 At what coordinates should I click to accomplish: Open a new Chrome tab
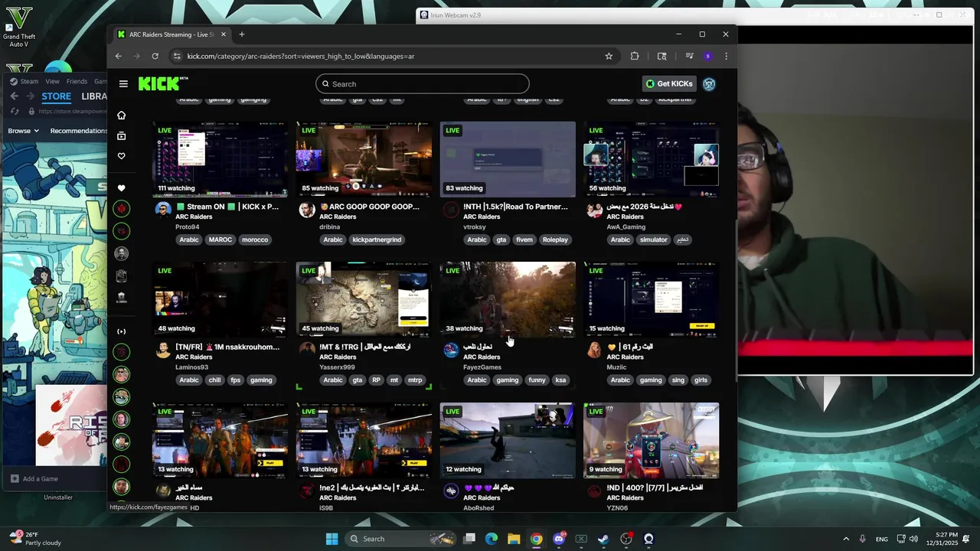coord(242,34)
